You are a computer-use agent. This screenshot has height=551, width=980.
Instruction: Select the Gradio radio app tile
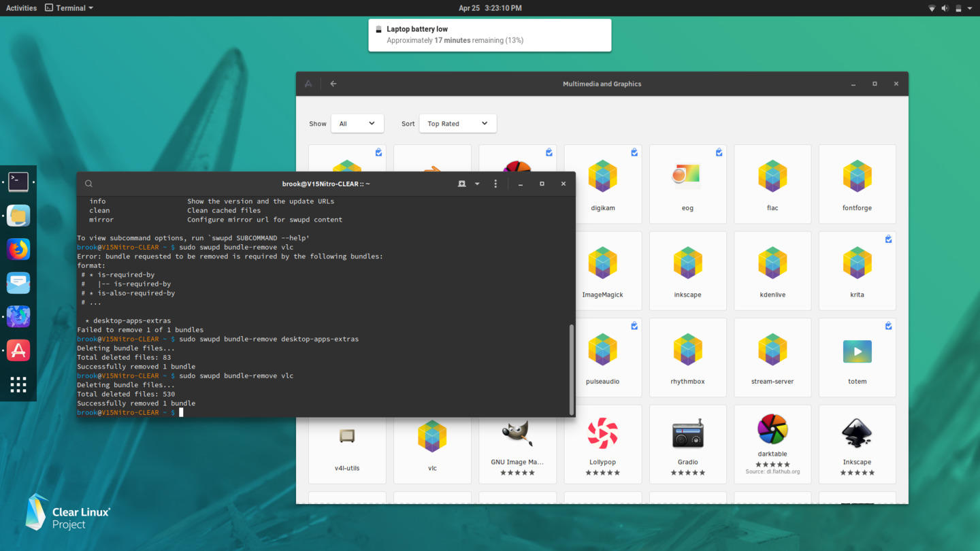click(x=687, y=444)
